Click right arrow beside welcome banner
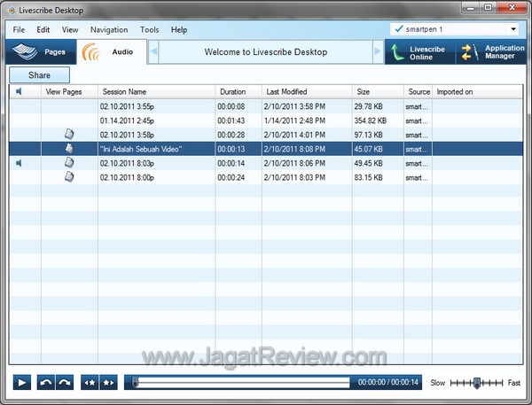532x405 pixels. click(x=378, y=52)
